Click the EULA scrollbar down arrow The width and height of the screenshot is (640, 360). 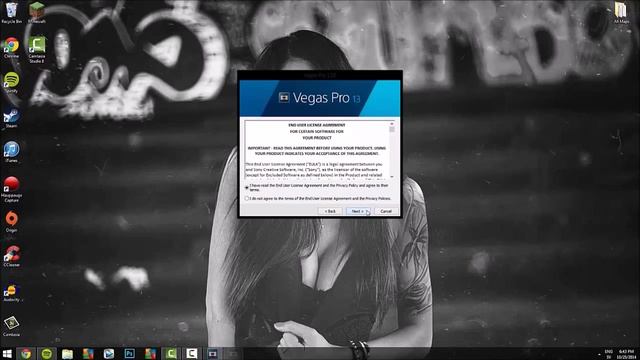pos(392,176)
